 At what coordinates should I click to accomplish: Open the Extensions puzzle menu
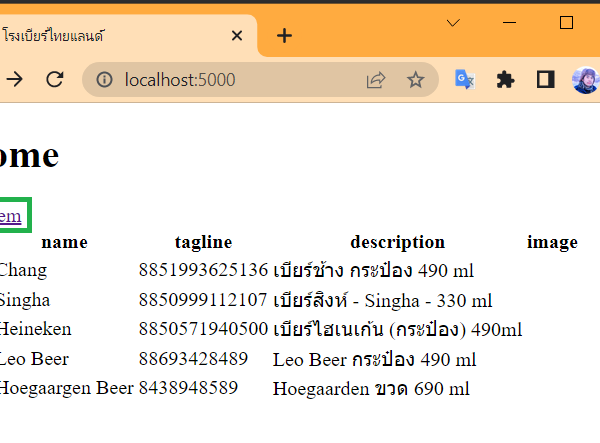click(505, 80)
